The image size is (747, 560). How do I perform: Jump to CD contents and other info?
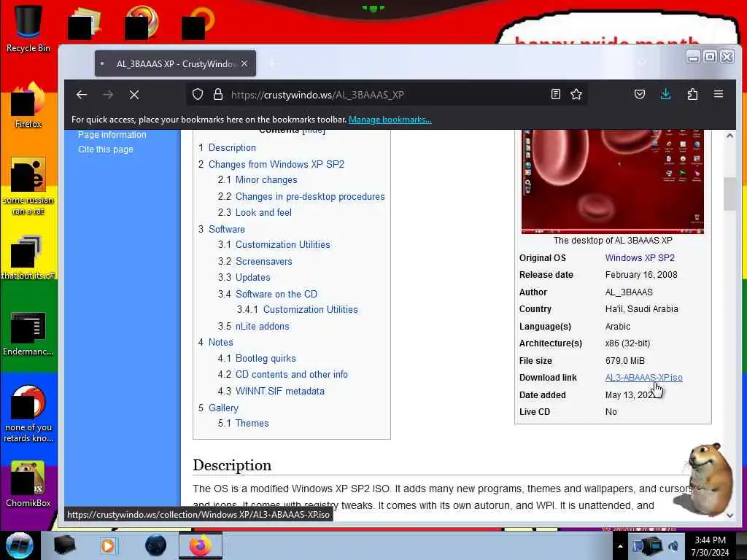[x=292, y=375]
